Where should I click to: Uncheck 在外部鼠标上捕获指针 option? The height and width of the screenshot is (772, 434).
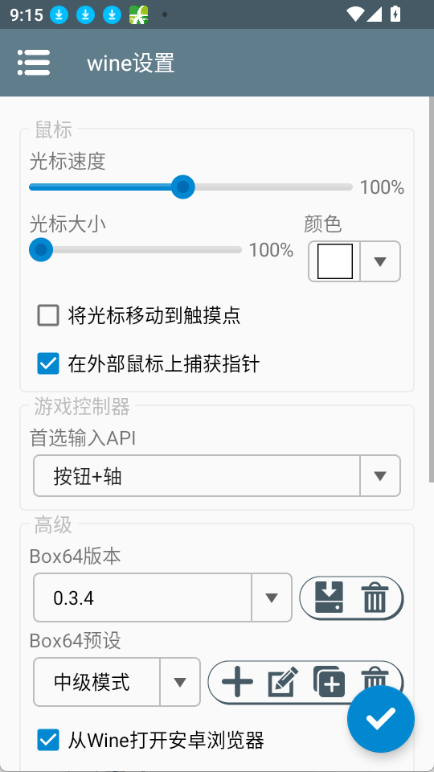(x=48, y=364)
